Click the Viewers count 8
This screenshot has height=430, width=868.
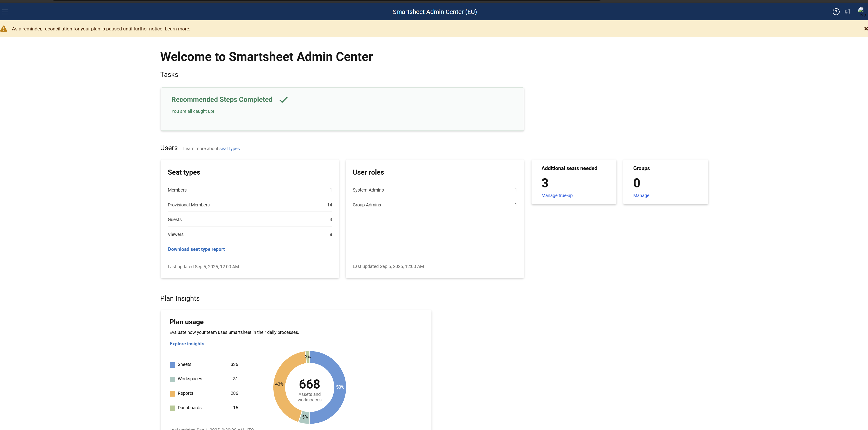coord(331,235)
